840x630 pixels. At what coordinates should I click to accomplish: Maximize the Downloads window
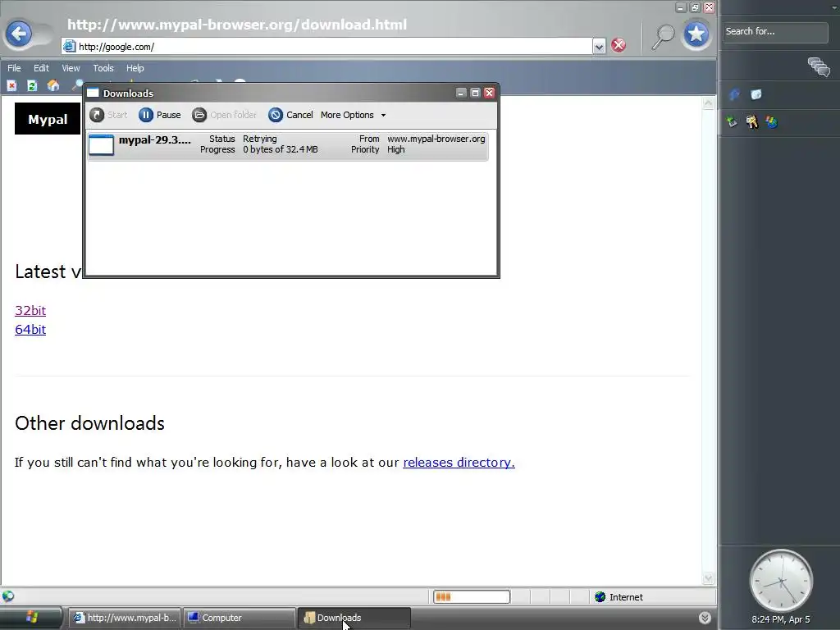pos(475,94)
